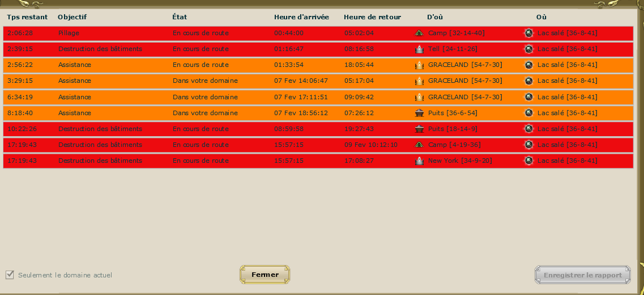The image size is (644, 295).
Task: Select the Assistance row with 8:18:40 remaining
Action: tap(227, 113)
